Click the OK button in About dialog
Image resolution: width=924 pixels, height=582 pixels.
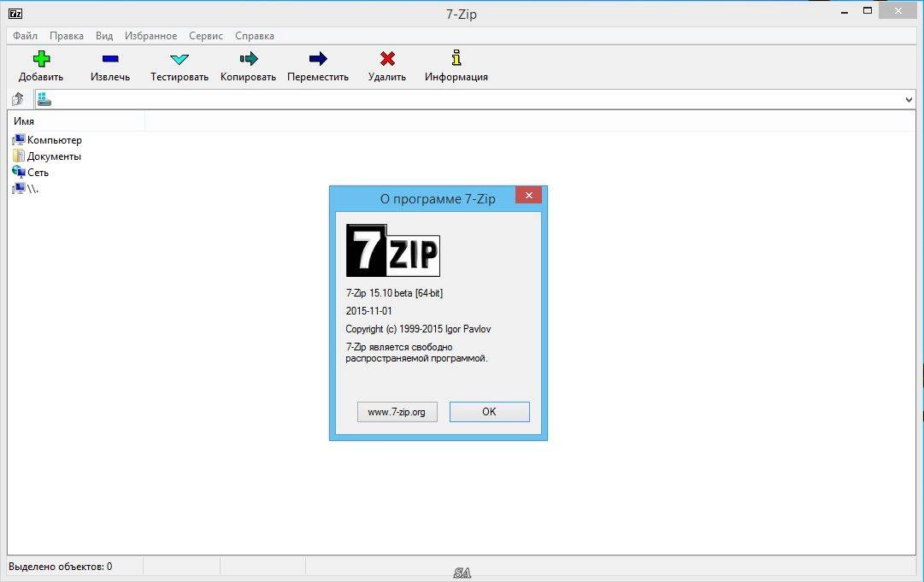point(489,412)
